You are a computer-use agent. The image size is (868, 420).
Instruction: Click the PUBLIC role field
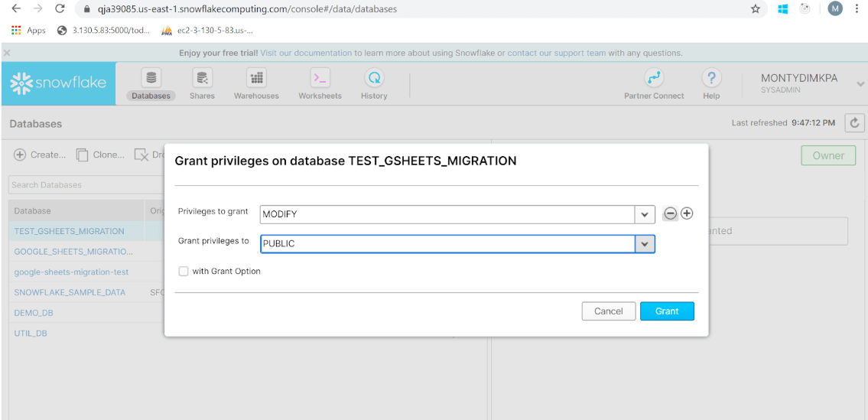pos(447,244)
